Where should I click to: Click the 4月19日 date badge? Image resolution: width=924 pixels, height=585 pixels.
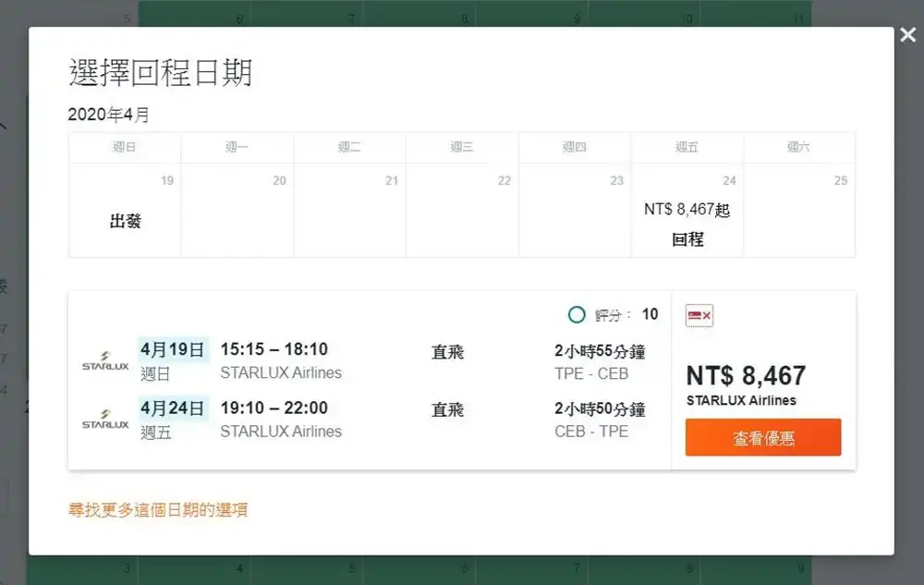pyautogui.click(x=173, y=349)
